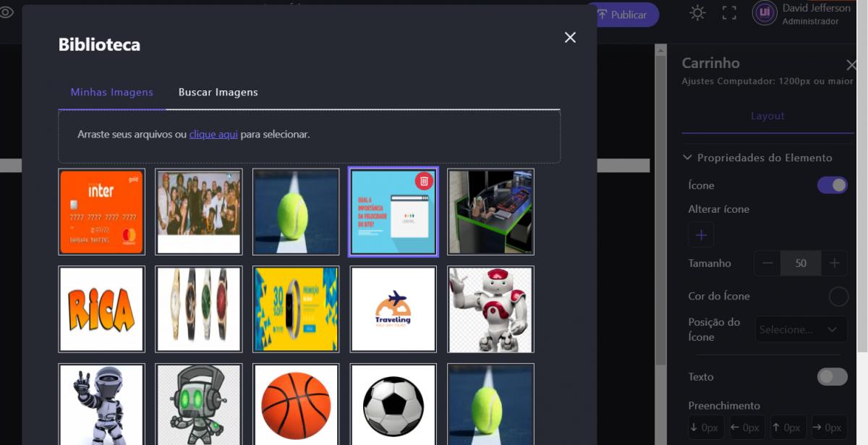The image size is (868, 445).
Task: Choose the basketball image thumbnail
Action: (295, 404)
